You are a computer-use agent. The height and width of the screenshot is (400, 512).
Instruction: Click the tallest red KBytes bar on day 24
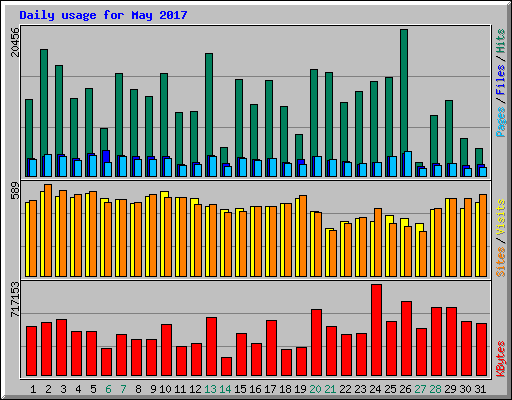click(376, 330)
